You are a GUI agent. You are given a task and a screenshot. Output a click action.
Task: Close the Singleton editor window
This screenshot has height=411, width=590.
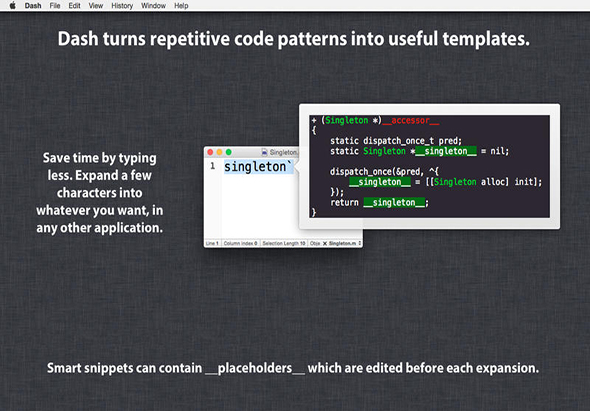click(x=210, y=152)
